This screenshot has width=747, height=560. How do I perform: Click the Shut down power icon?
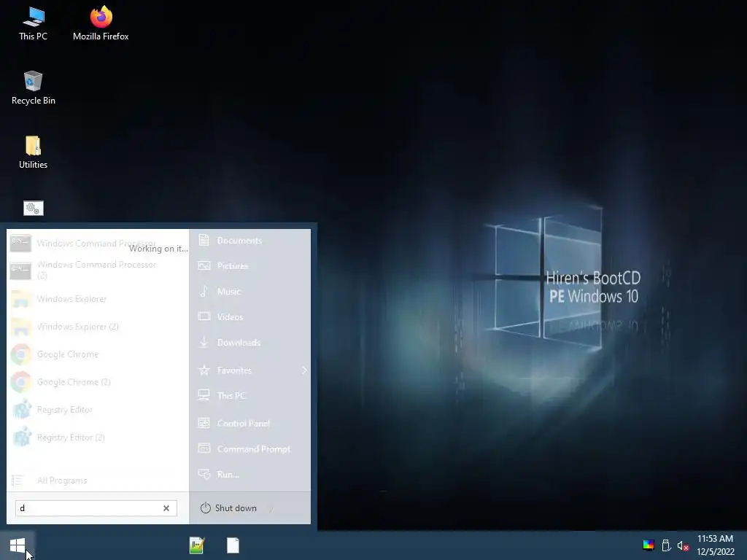[205, 508]
